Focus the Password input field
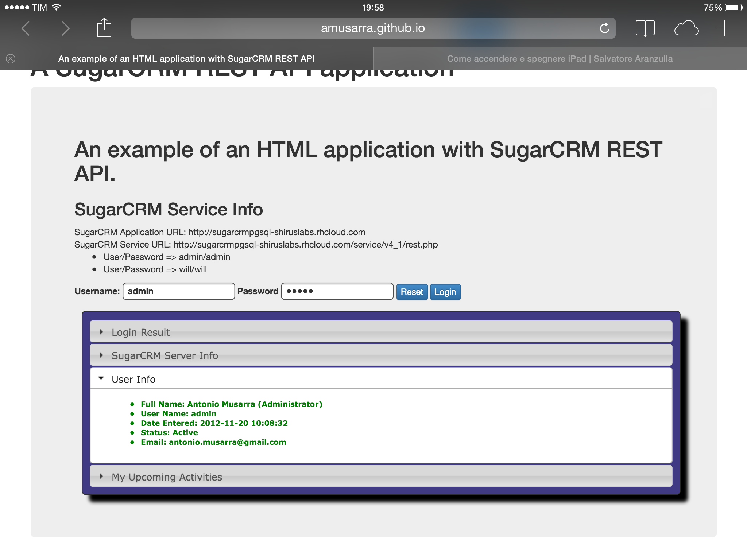This screenshot has height=560, width=747. pos(337,291)
